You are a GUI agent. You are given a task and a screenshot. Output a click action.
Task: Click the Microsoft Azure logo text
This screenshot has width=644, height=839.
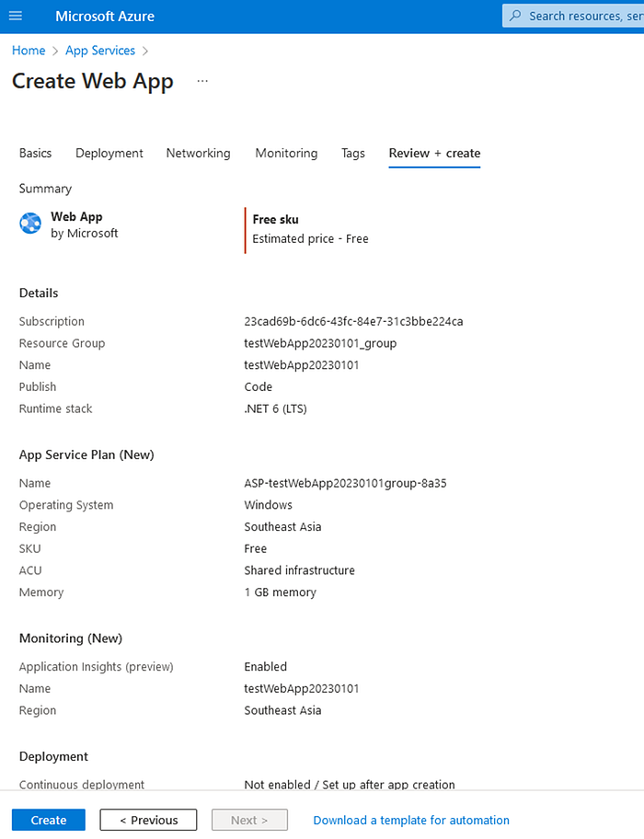point(105,16)
